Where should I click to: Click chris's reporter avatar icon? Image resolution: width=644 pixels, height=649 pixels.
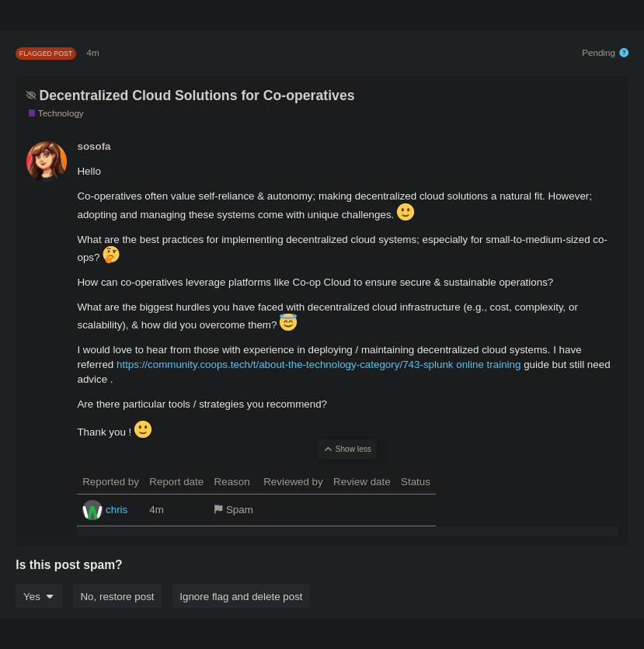tap(92, 510)
